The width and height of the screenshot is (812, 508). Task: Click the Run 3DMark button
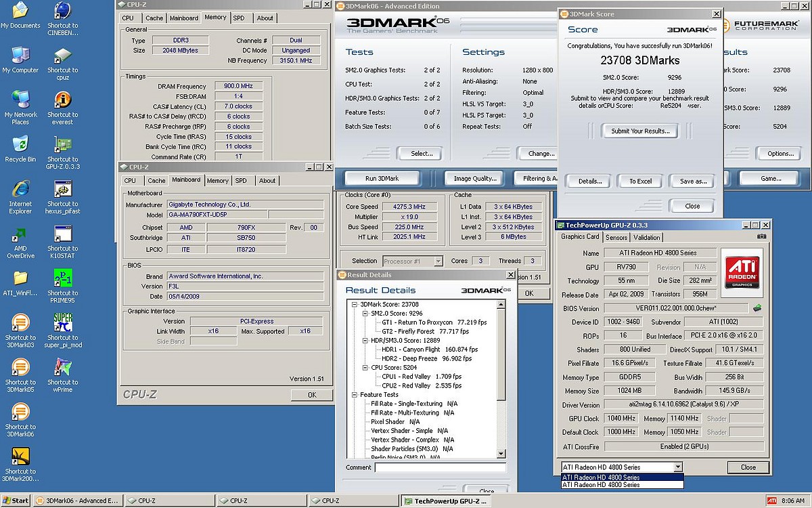click(382, 178)
